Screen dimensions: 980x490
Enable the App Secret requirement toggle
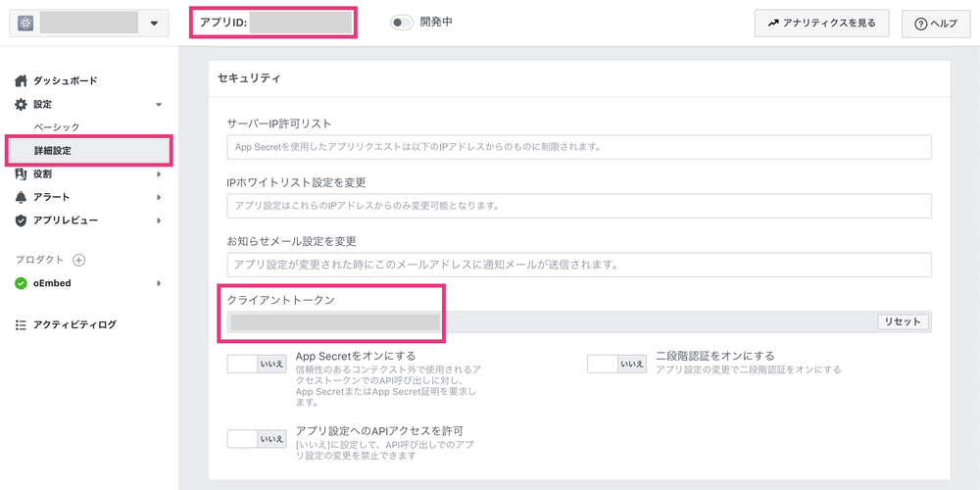(x=256, y=364)
